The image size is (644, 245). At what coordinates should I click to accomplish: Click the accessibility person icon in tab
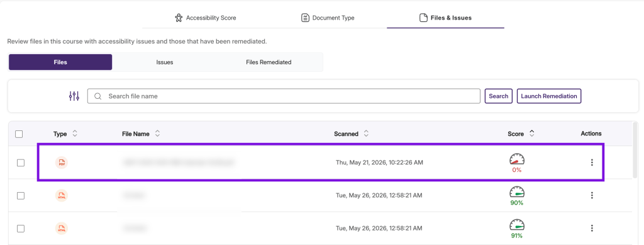coord(178,18)
